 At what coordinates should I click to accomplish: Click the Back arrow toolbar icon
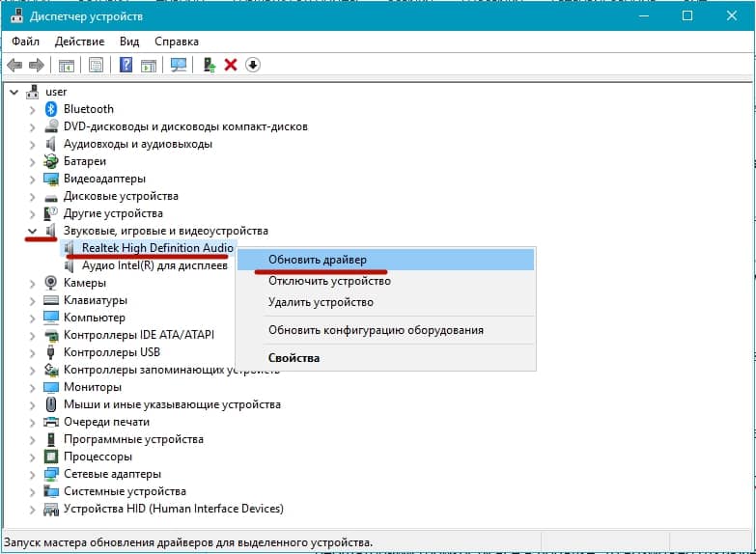(14, 65)
